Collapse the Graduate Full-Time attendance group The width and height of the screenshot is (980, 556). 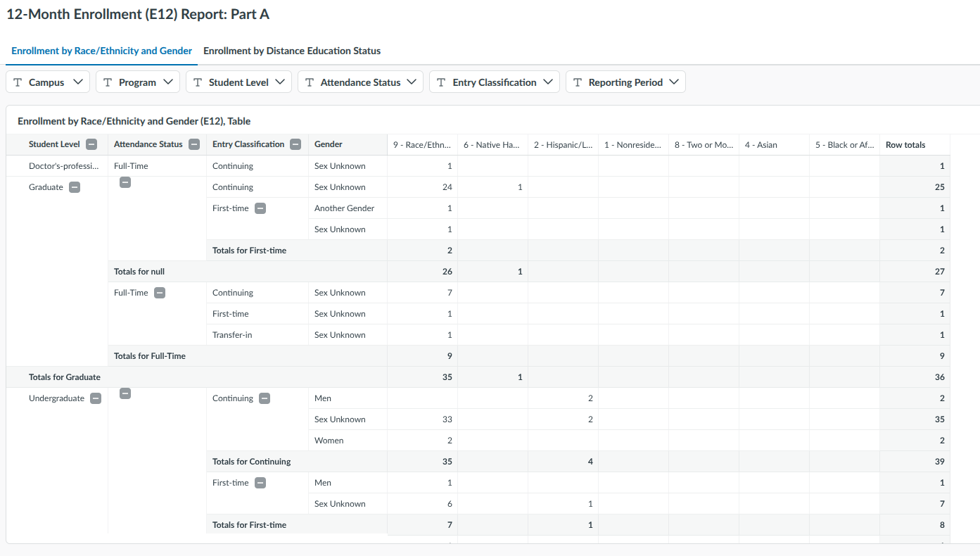(x=160, y=293)
